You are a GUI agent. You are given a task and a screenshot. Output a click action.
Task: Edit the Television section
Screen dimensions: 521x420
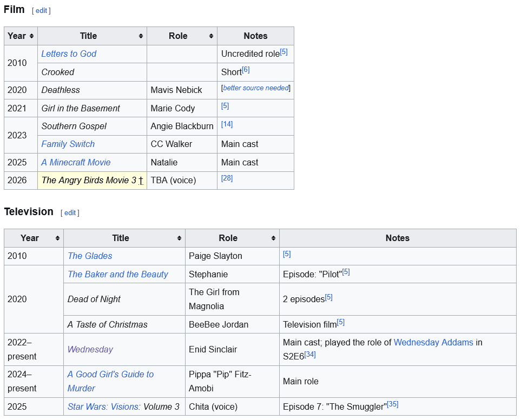pos(70,213)
